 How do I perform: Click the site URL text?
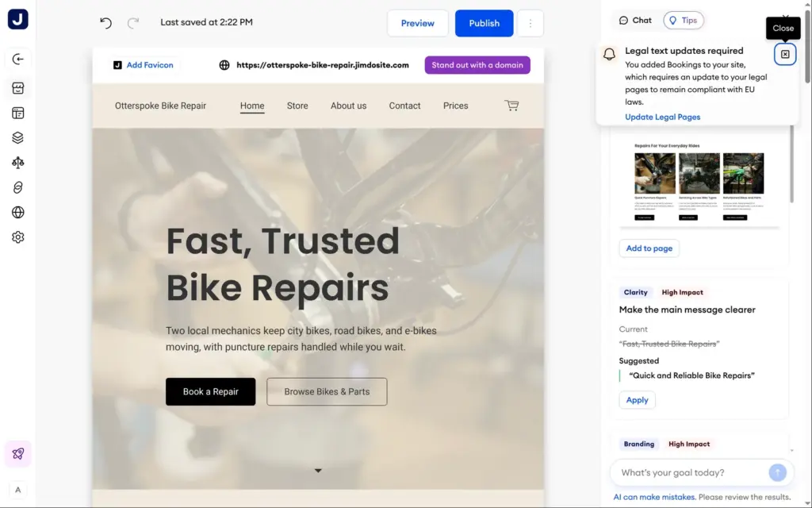[323, 65]
